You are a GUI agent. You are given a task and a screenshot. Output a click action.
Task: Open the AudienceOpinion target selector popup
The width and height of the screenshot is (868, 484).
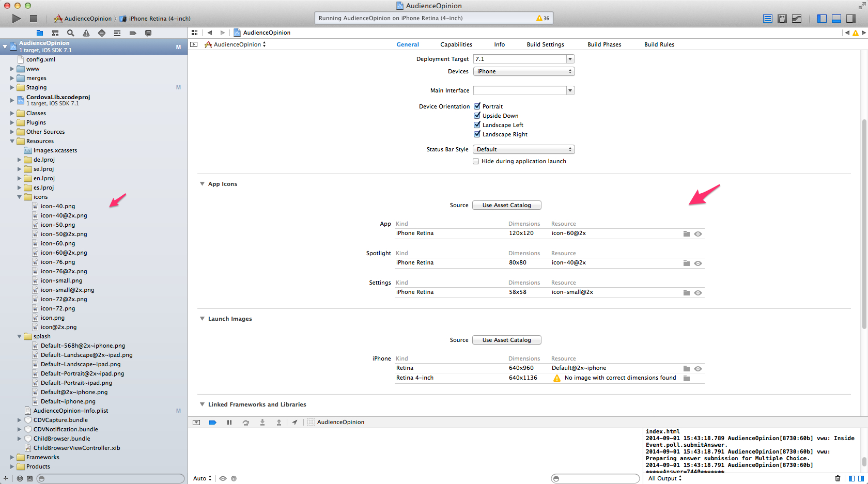point(235,44)
